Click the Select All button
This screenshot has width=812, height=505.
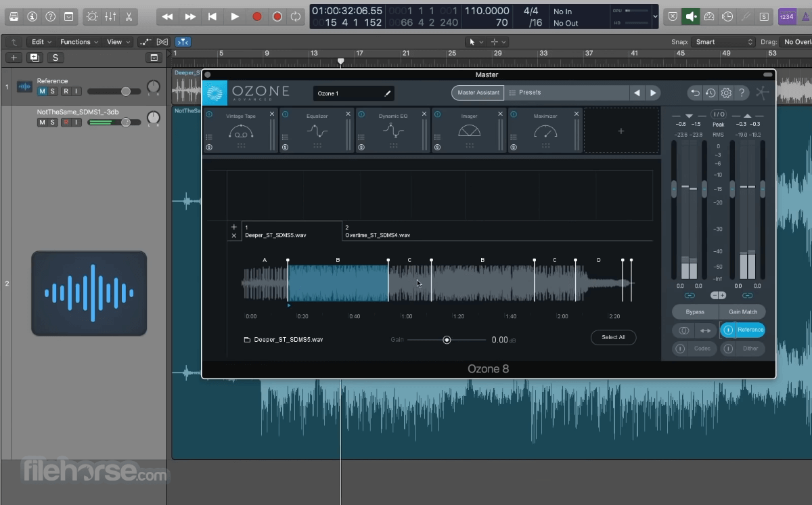coord(613,337)
